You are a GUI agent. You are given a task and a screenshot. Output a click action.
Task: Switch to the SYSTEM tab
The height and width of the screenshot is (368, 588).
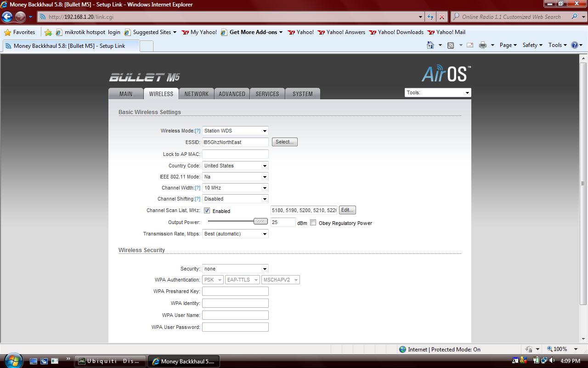coord(303,94)
